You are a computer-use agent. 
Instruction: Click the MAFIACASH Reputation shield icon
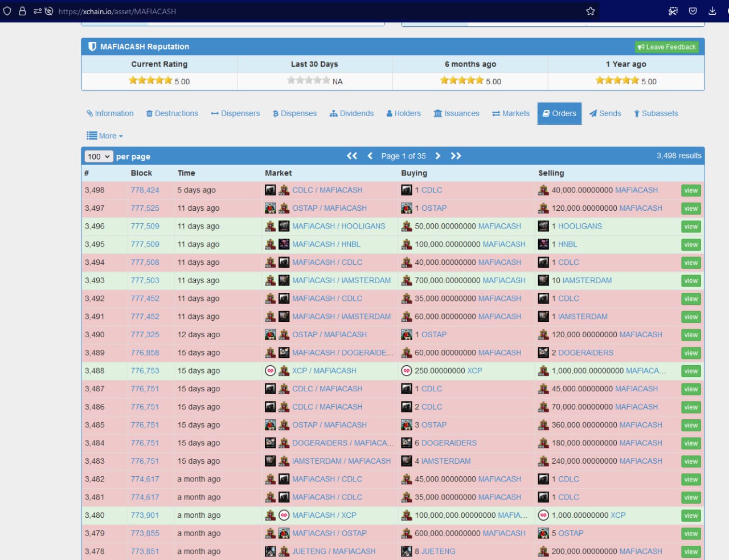(92, 47)
